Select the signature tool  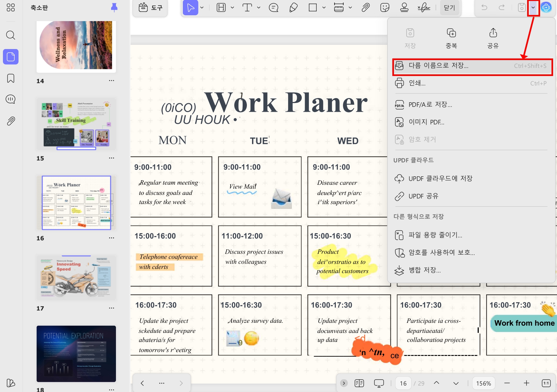tap(424, 7)
